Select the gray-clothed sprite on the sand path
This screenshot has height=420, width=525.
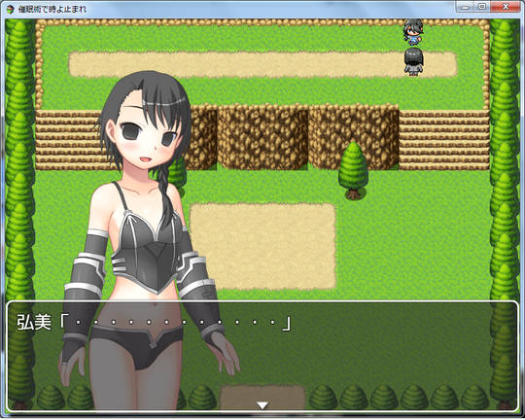pos(414,61)
